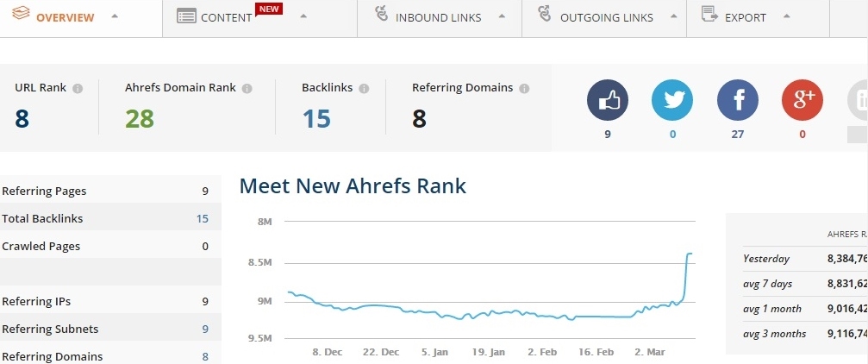Open the Inbound Links tab
Viewport: 868px width, 364px height.
tap(438, 17)
